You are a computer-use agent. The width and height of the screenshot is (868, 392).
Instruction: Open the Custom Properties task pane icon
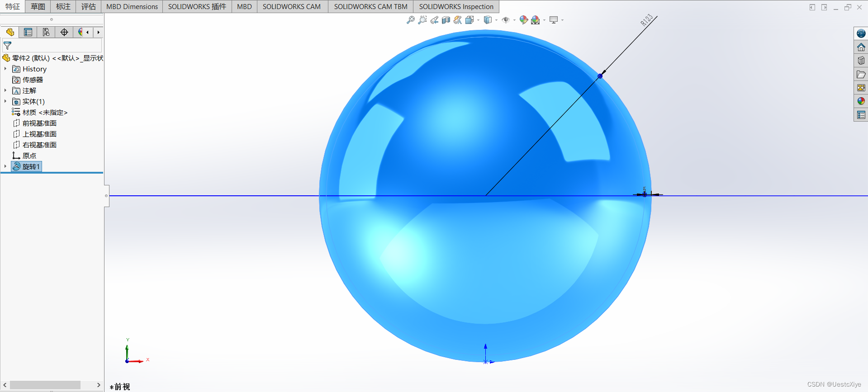(x=861, y=115)
